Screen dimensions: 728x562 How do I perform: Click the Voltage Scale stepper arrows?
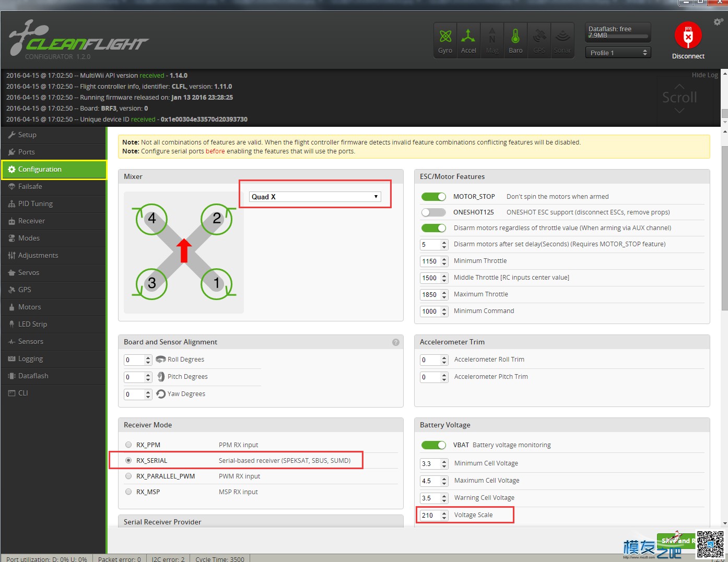(444, 515)
